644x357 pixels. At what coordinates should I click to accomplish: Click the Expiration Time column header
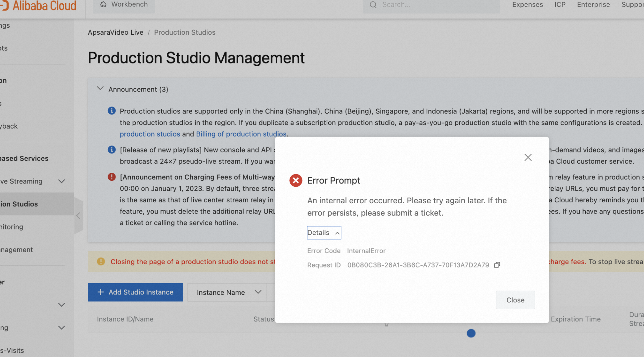tap(575, 319)
